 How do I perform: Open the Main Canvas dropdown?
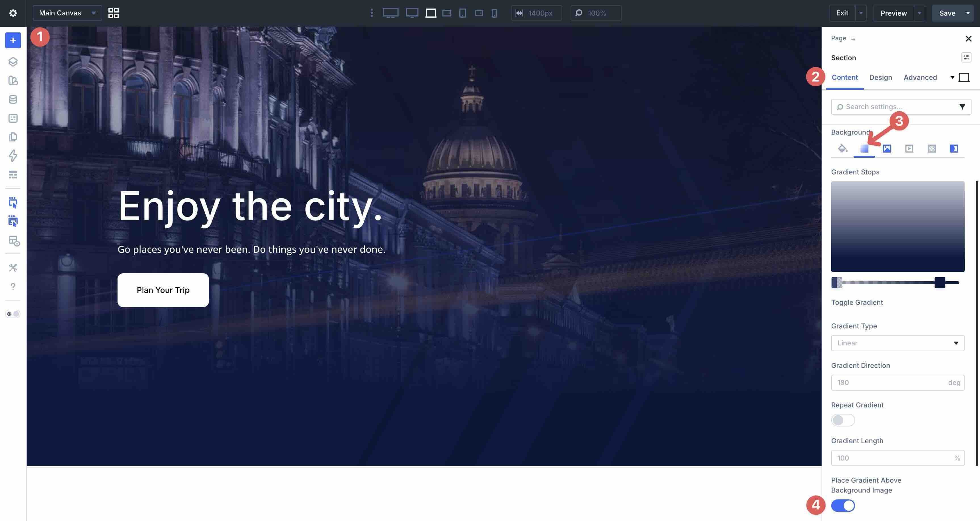(67, 12)
